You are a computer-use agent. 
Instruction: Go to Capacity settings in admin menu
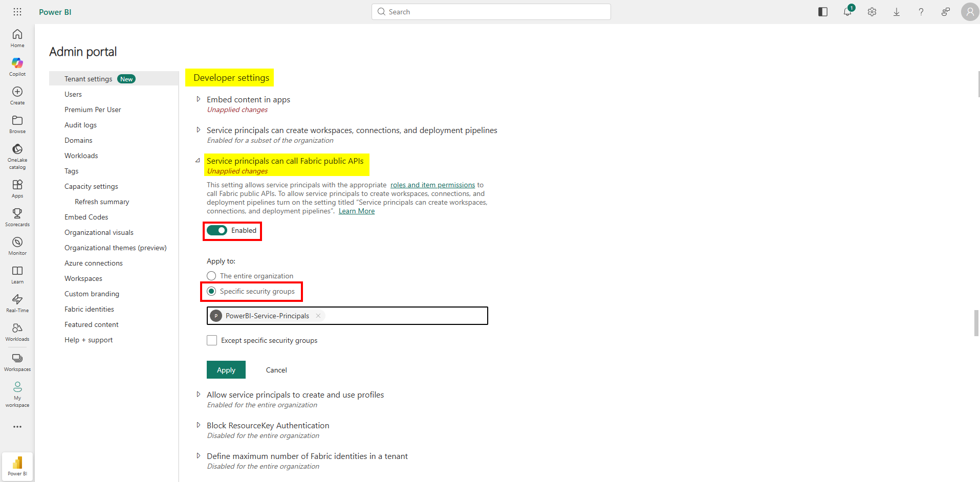point(91,186)
